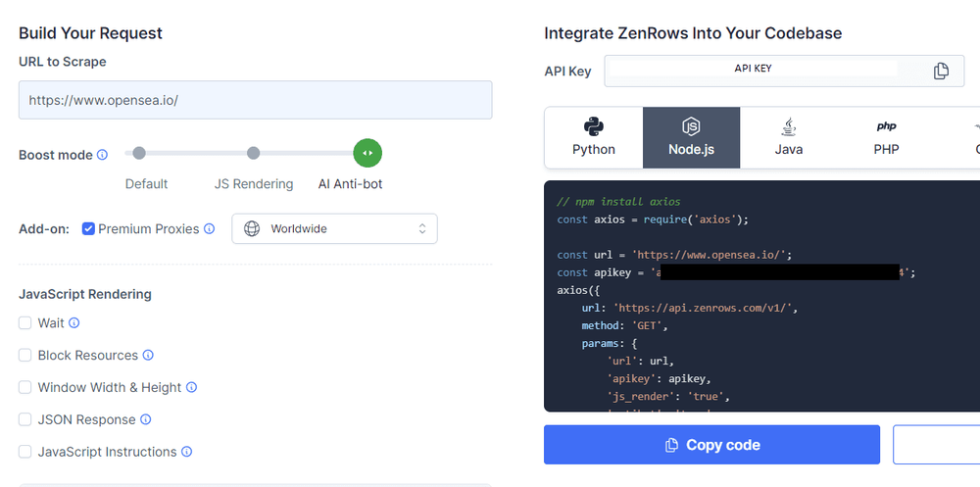Click the 'Build Your Request' heading

[90, 33]
